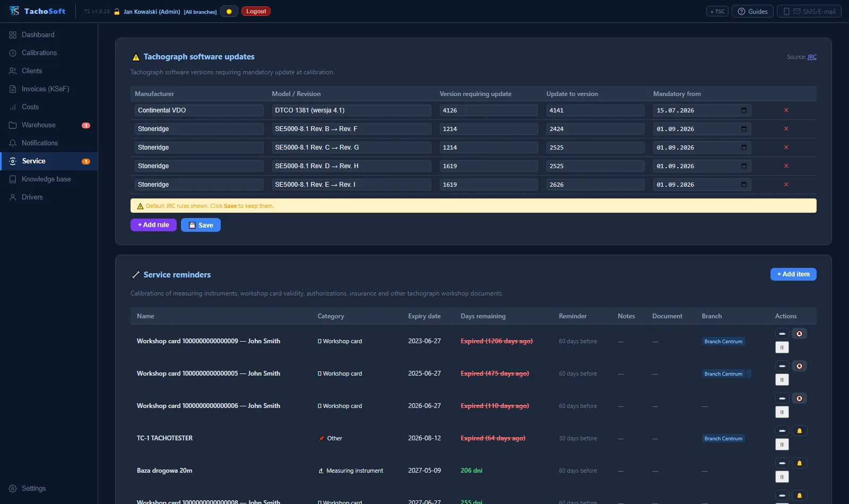Delete the TC-1 TACHOTESTER reminder
The height and width of the screenshot is (504, 849).
782,445
